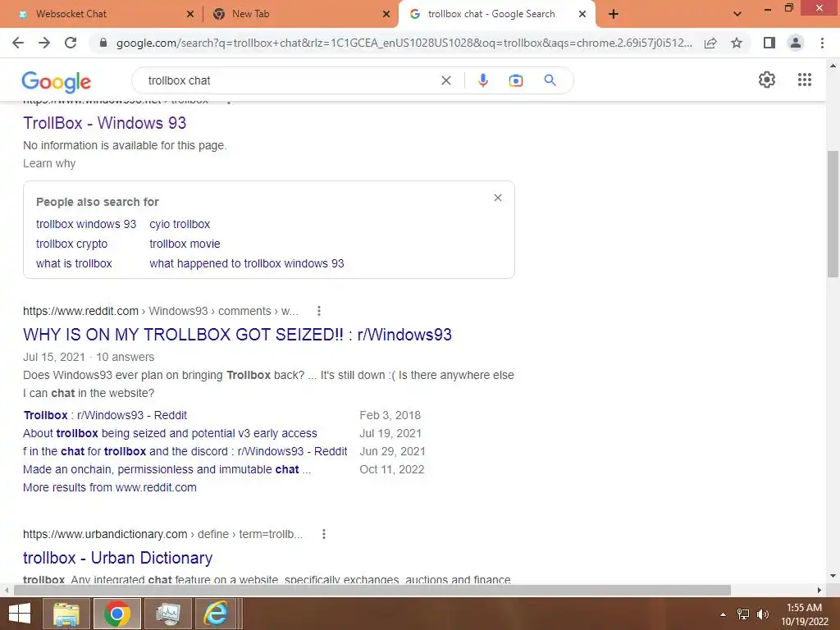This screenshot has height=630, width=840.
Task: Clear the search box with the X
Action: tap(445, 80)
